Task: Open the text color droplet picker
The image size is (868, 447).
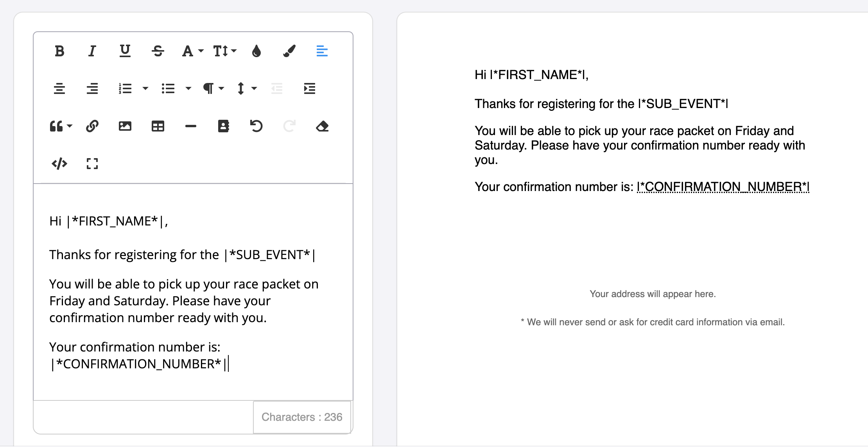Action: click(256, 51)
